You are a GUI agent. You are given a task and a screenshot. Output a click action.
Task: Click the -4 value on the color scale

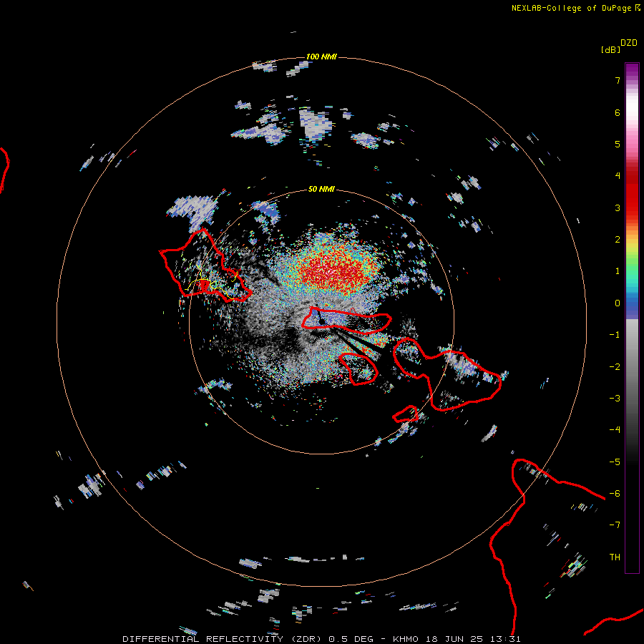tap(615, 430)
